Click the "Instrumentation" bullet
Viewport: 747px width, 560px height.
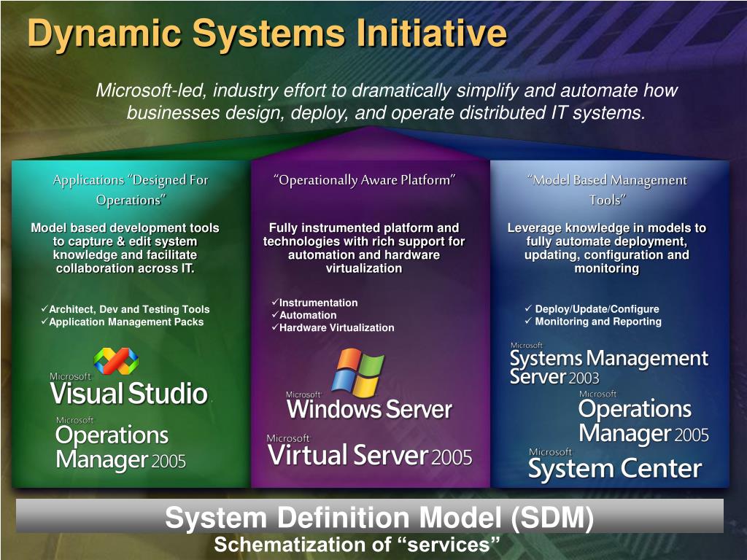coord(314,303)
